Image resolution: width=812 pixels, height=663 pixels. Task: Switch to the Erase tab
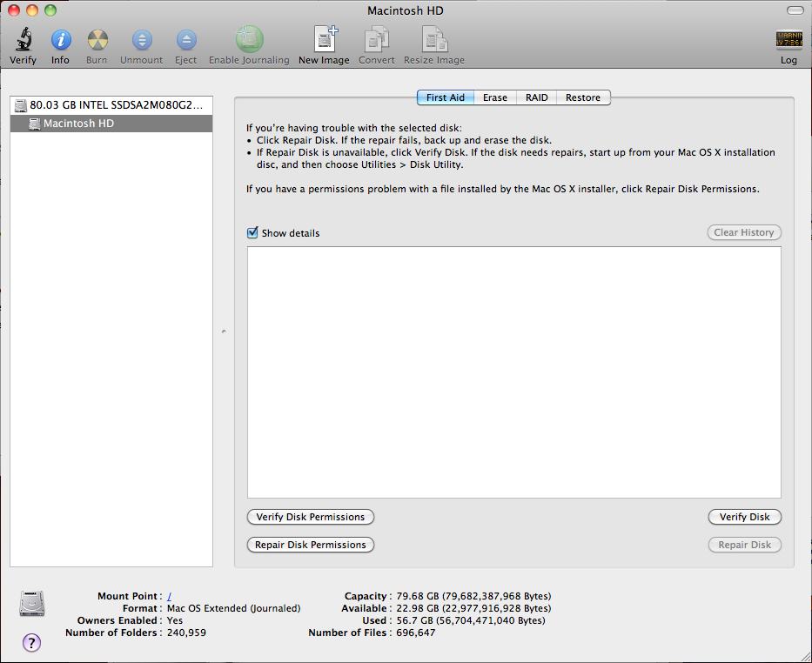(495, 97)
